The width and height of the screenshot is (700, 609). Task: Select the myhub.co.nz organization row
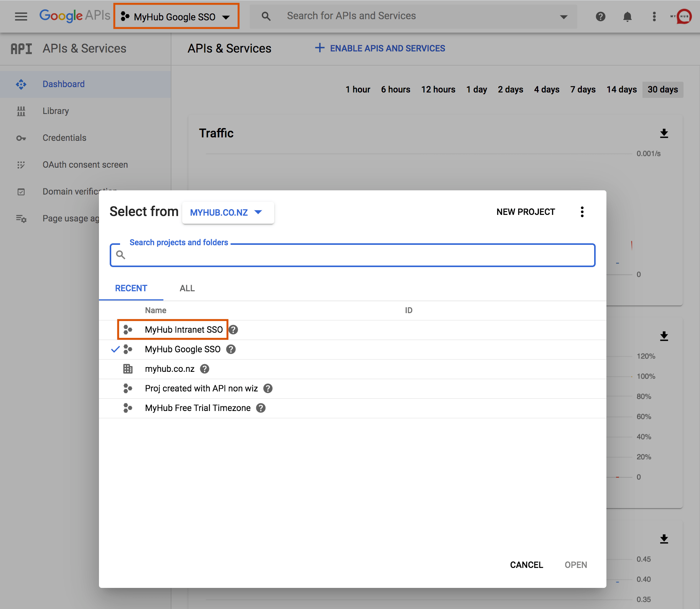click(x=352, y=369)
